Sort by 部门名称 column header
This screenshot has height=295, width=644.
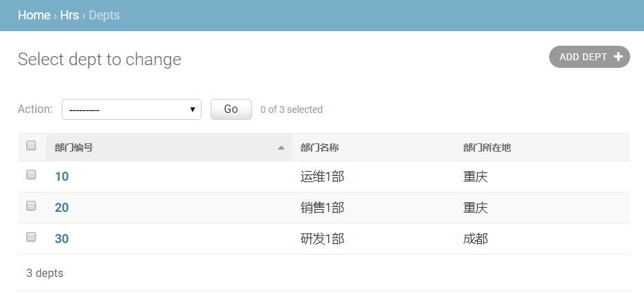[x=319, y=147]
